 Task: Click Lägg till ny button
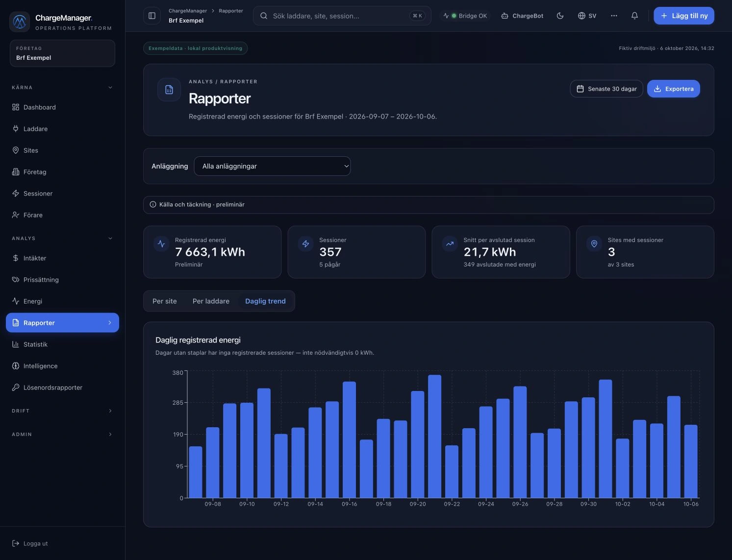(x=684, y=16)
